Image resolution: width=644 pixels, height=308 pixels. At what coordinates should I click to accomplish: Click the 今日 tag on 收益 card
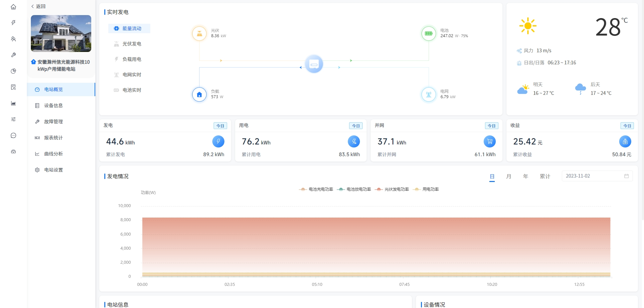[627, 126]
